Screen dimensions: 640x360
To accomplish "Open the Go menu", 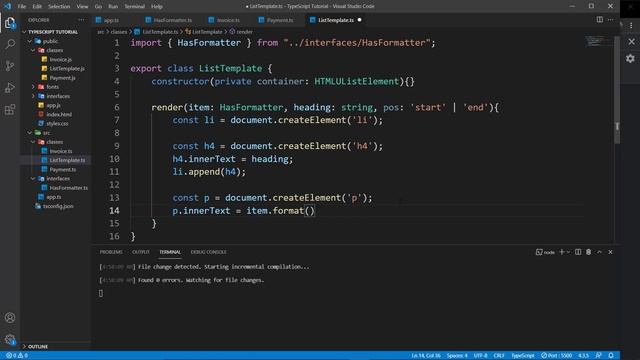I will click(98, 7).
